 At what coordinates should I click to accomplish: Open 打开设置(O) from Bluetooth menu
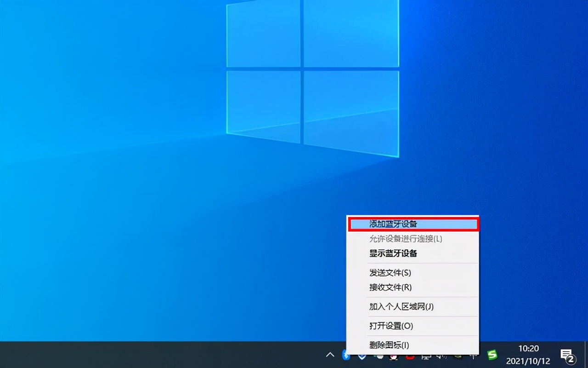[413, 326]
